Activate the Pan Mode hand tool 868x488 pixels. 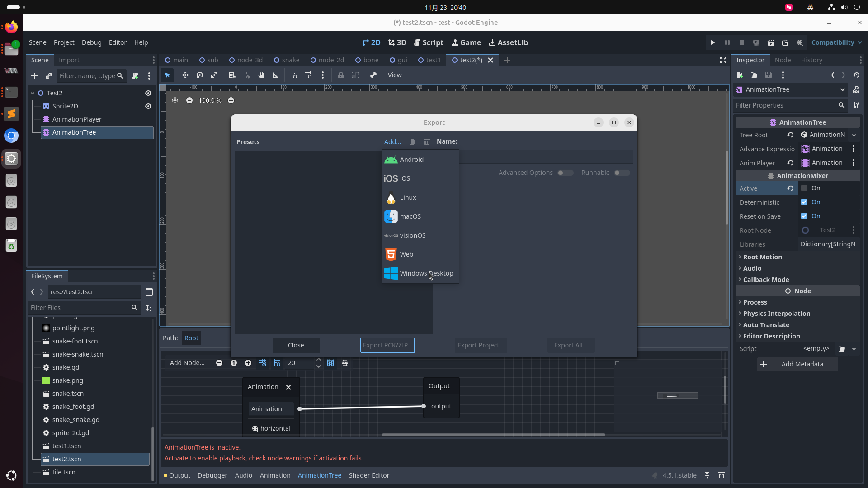click(x=261, y=75)
